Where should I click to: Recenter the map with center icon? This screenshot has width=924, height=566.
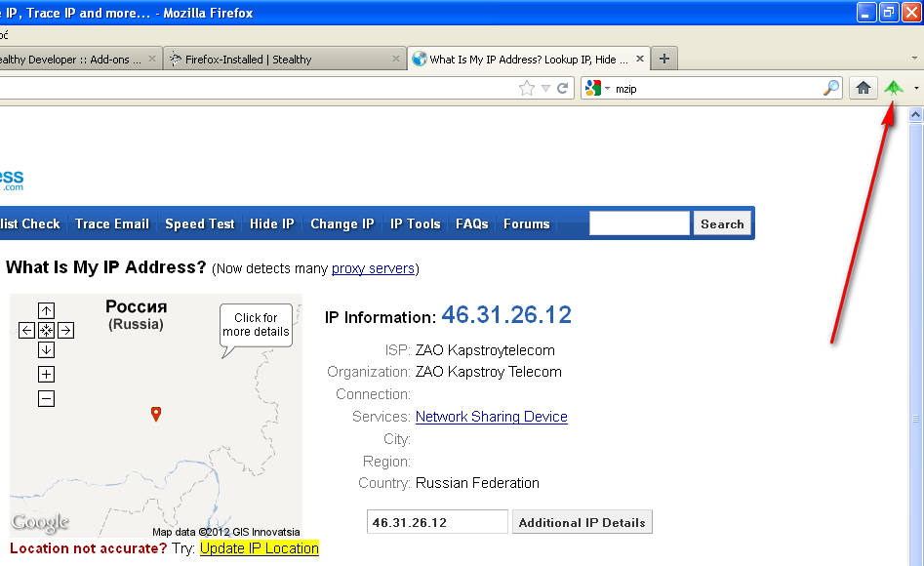tap(46, 330)
